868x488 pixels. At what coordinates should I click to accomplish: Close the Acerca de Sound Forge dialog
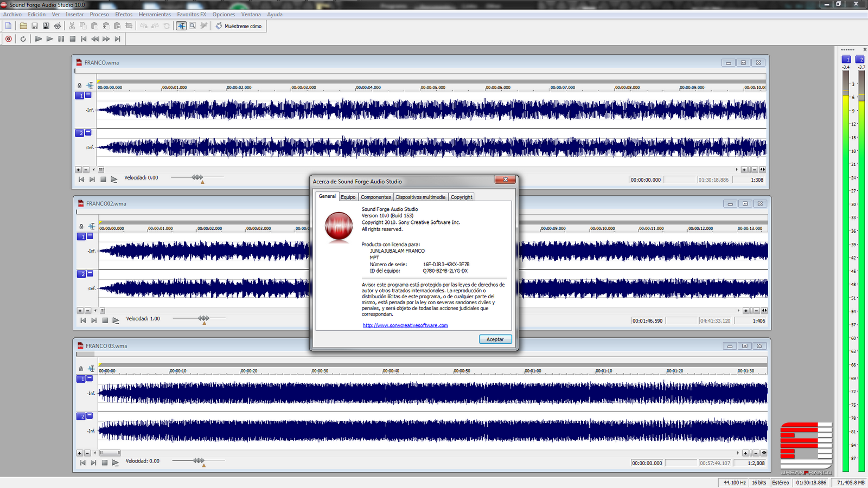click(505, 180)
